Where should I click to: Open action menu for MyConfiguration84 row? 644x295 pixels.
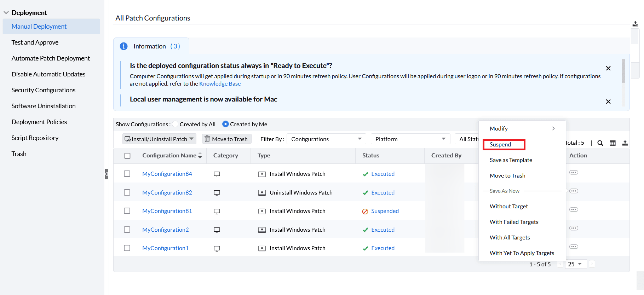coord(574,173)
